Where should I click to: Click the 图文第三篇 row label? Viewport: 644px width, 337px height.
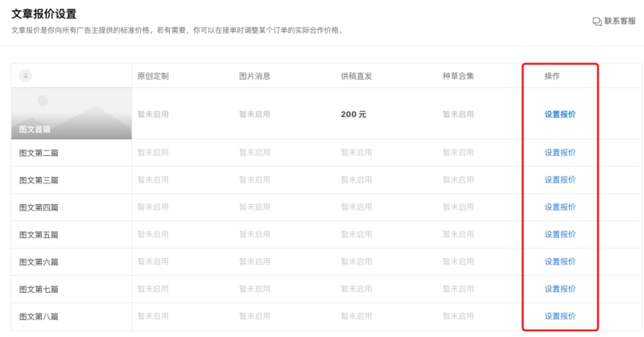39,180
